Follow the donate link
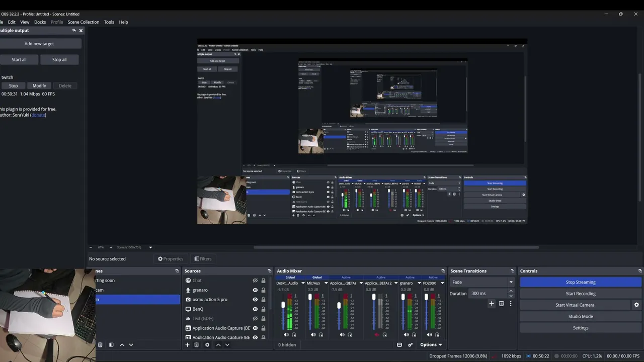 coord(39,115)
